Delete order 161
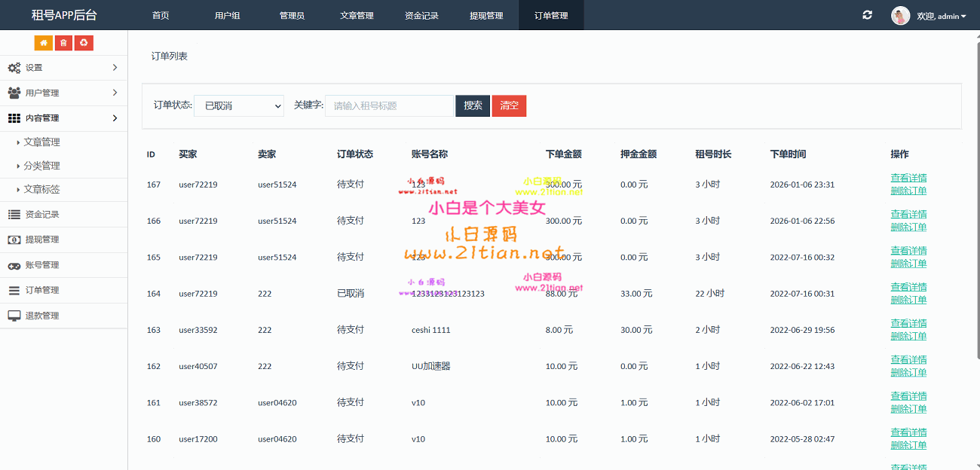The image size is (980, 470). 908,409
